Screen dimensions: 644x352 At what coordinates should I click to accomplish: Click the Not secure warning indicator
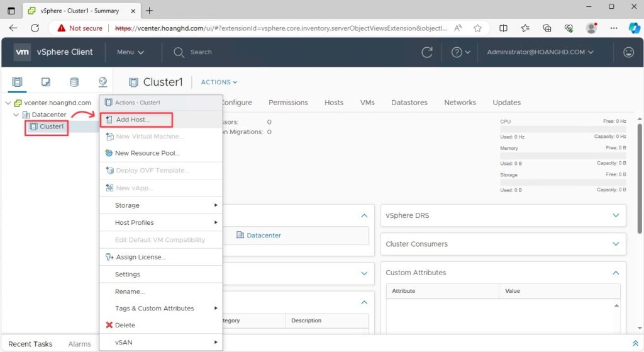point(80,28)
